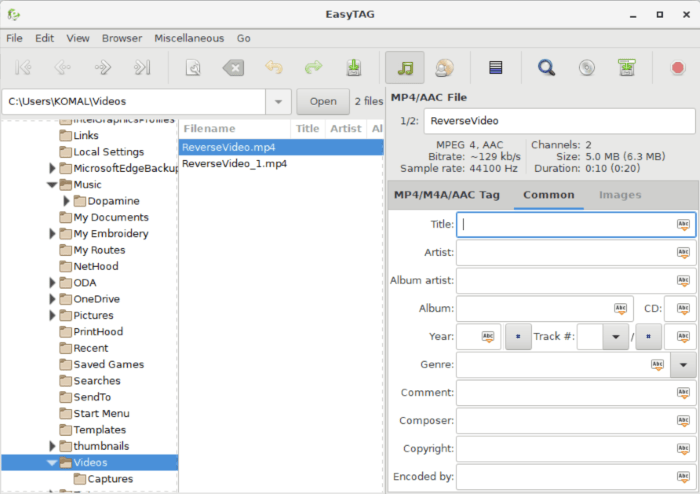Expand the OneDrive folder node
700x494 pixels.
pyautogui.click(x=52, y=299)
